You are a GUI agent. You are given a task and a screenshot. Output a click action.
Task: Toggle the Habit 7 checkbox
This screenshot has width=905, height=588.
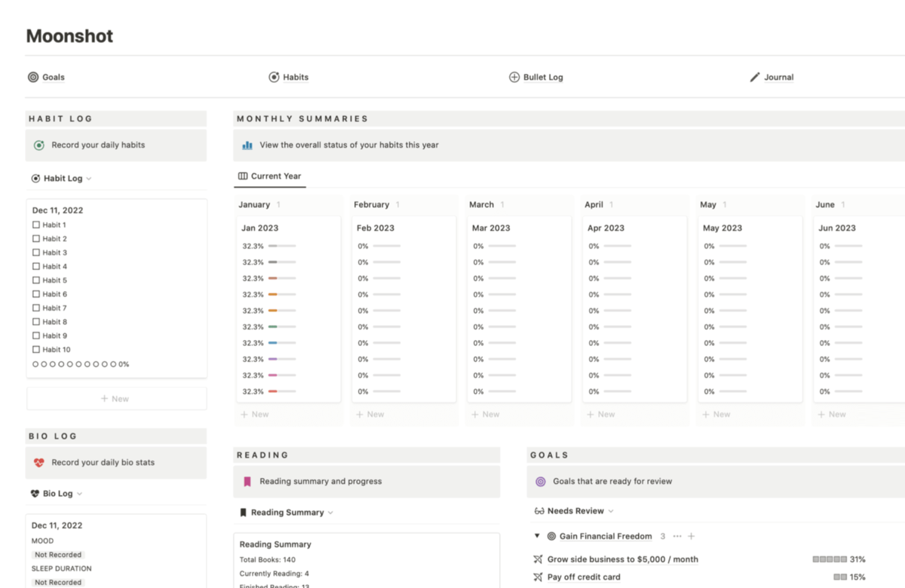click(x=36, y=308)
